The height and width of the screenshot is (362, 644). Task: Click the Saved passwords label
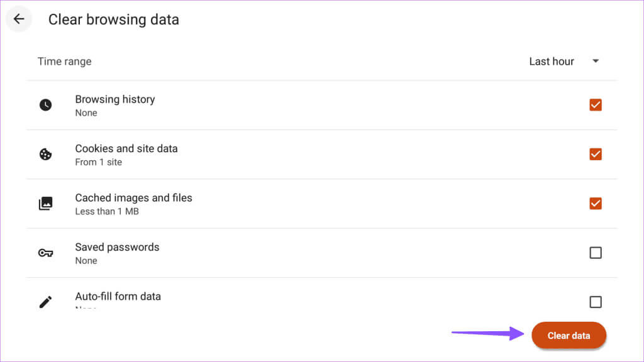pos(117,247)
